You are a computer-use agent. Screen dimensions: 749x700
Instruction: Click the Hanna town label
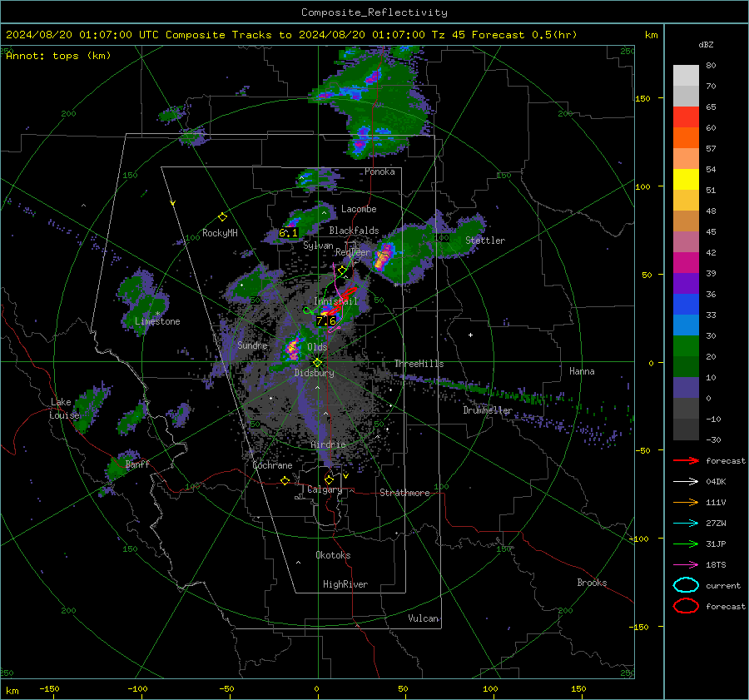582,371
